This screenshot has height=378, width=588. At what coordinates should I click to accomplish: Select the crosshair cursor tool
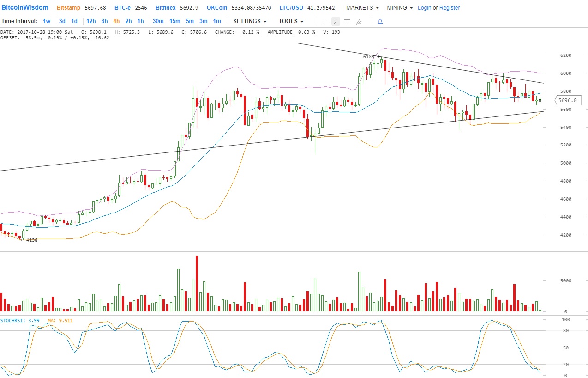click(x=324, y=22)
